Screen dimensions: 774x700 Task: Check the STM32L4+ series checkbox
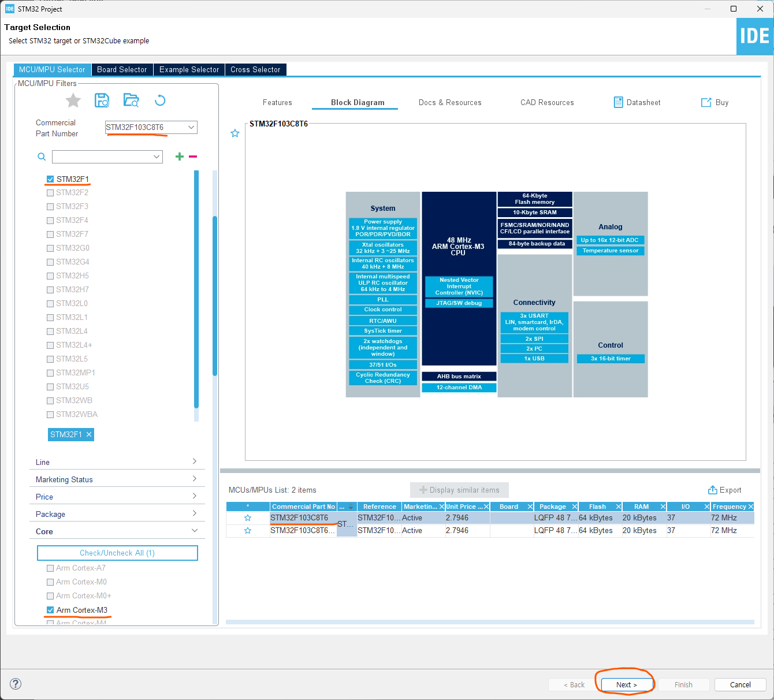coord(50,345)
